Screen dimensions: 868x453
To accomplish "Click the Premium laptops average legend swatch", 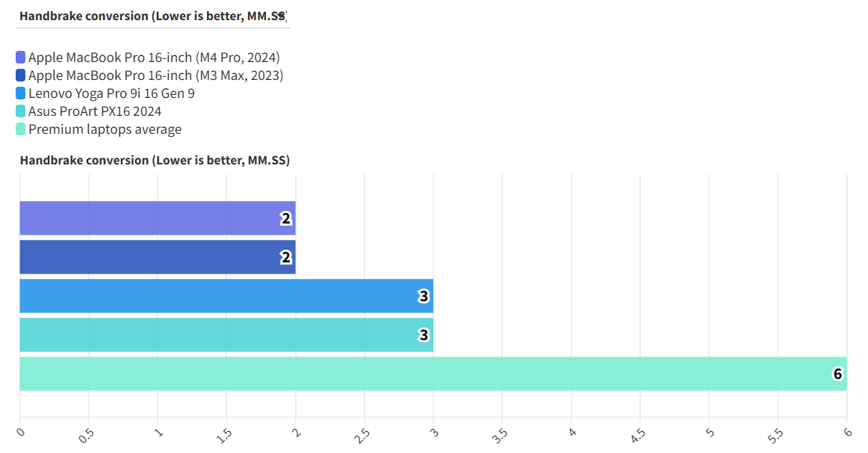I will point(20,129).
